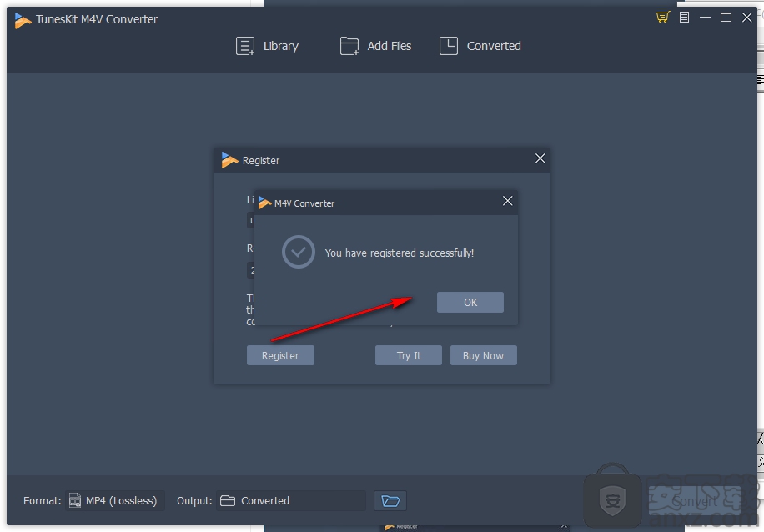This screenshot has height=532, width=764.
Task: Click the 'TunesKit M4V Converter' window title
Action: (x=97, y=19)
